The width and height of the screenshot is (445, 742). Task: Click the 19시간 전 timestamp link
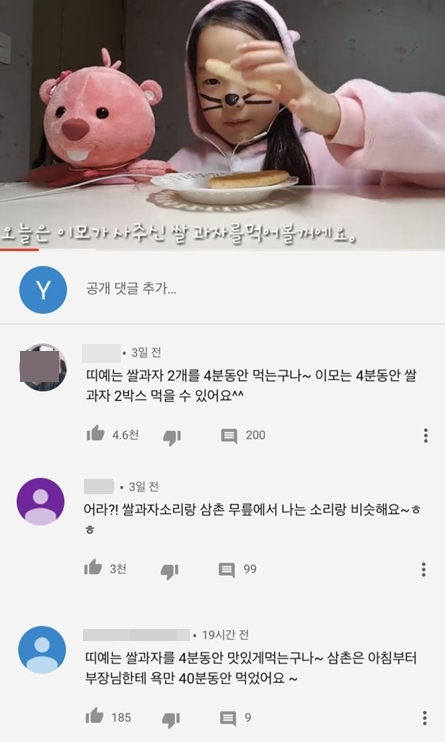click(x=225, y=635)
